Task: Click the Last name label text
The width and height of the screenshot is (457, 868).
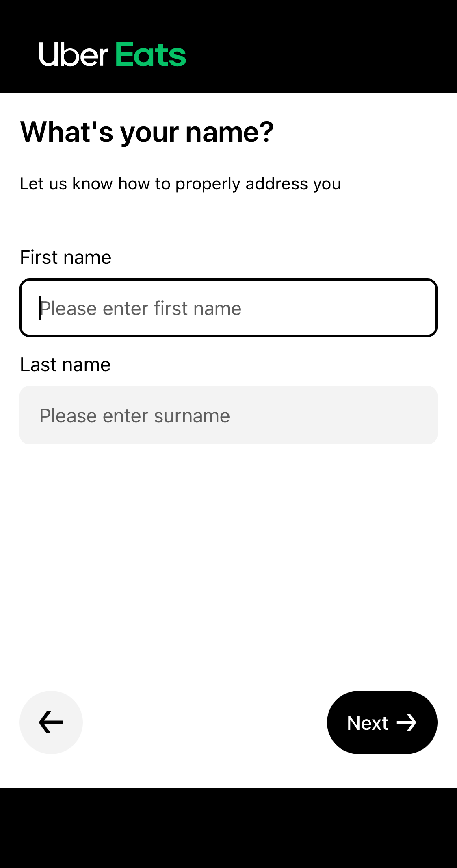Action: [x=65, y=364]
